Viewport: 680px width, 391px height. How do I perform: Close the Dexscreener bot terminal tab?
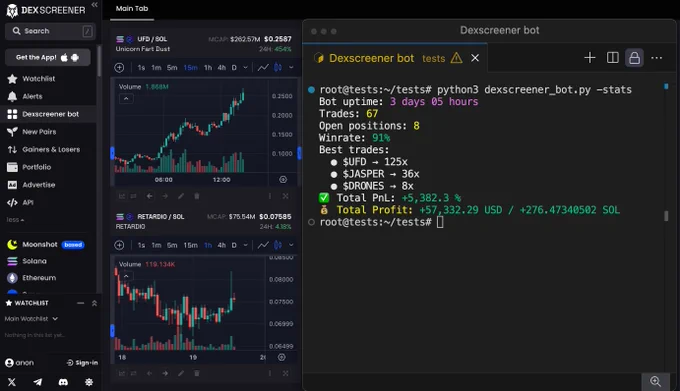pyautogui.click(x=475, y=58)
